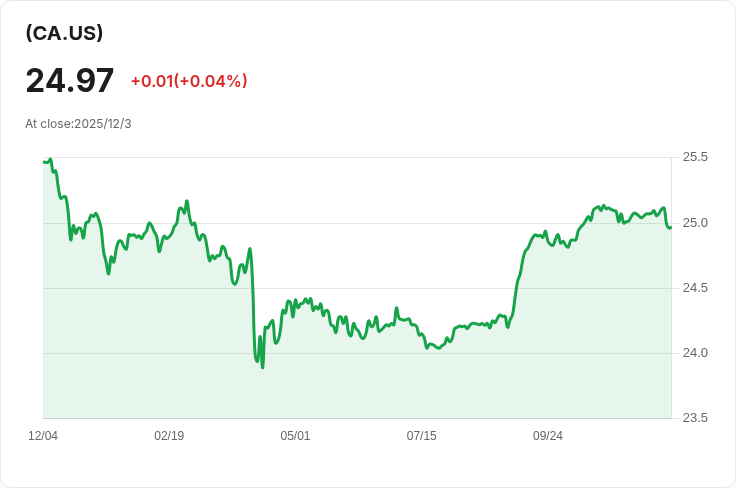Viewport: 736px width, 488px height.
Task: Pick the 24.0 y-axis label
Action: (x=695, y=353)
